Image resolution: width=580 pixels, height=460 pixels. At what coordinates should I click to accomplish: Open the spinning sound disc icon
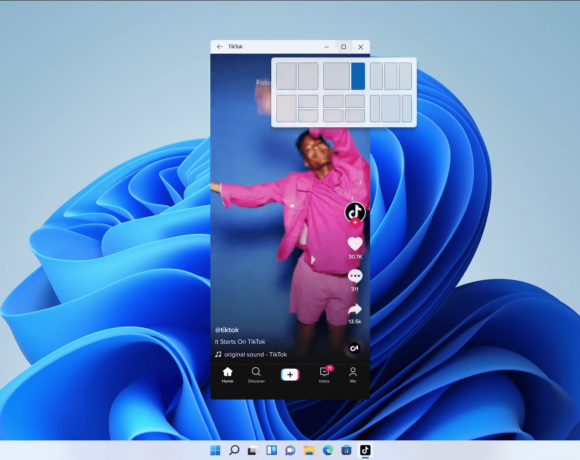click(x=354, y=348)
